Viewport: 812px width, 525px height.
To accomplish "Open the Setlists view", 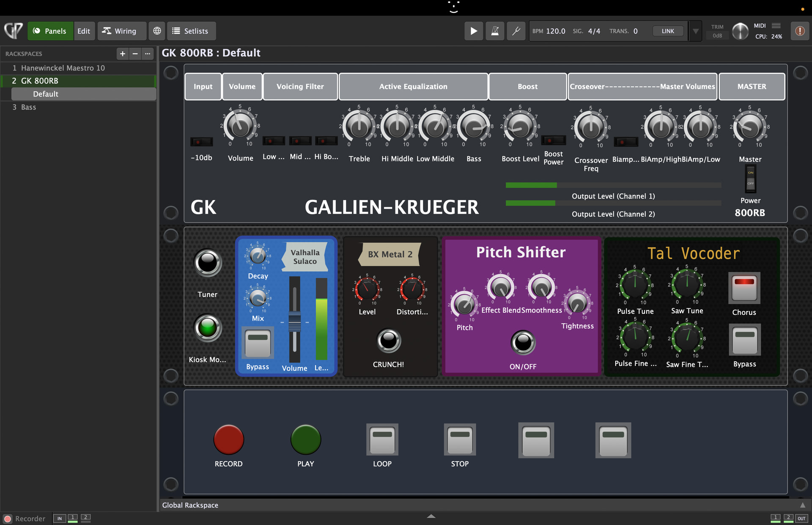I will coord(191,31).
